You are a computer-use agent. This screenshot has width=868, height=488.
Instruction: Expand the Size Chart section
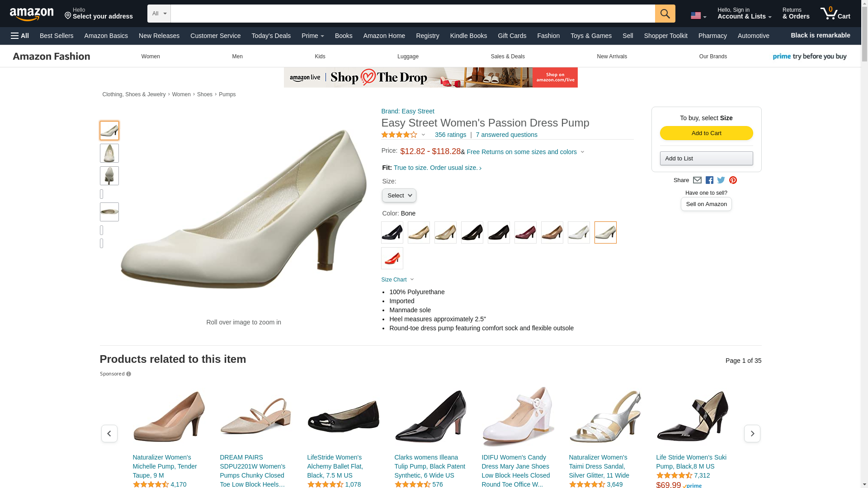397,280
